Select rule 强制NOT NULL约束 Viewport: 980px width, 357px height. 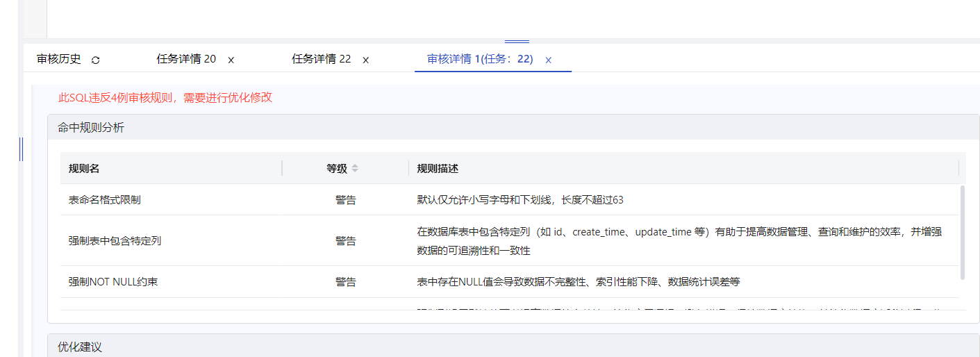(x=113, y=282)
